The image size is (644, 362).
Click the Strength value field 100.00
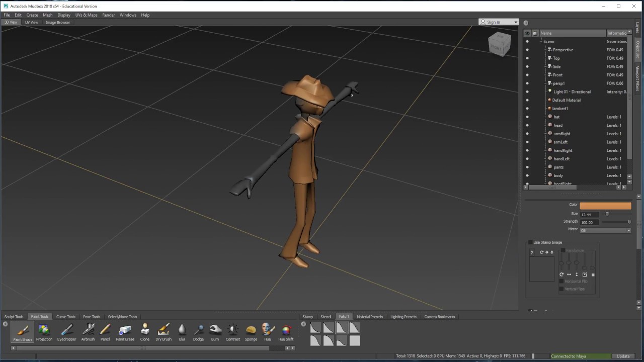589,222
